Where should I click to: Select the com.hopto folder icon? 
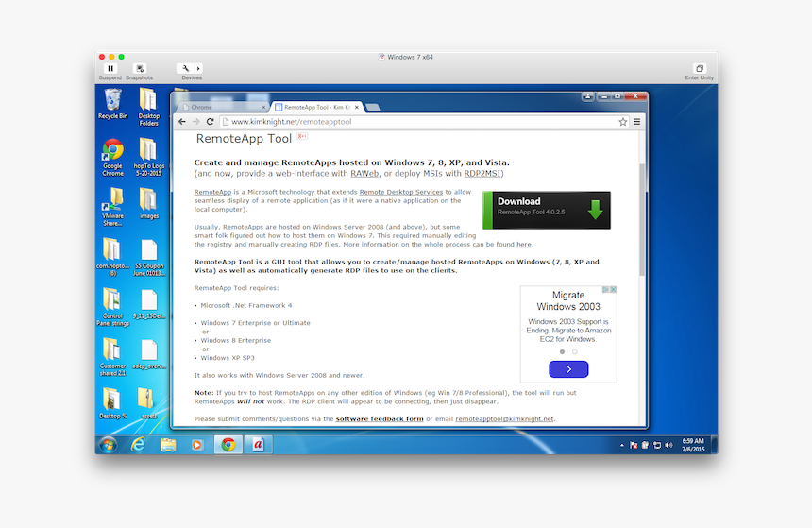112,257
